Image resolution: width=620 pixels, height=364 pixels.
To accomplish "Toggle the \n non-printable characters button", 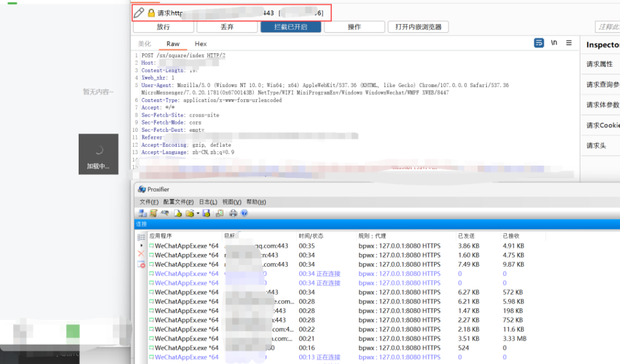I will (554, 43).
